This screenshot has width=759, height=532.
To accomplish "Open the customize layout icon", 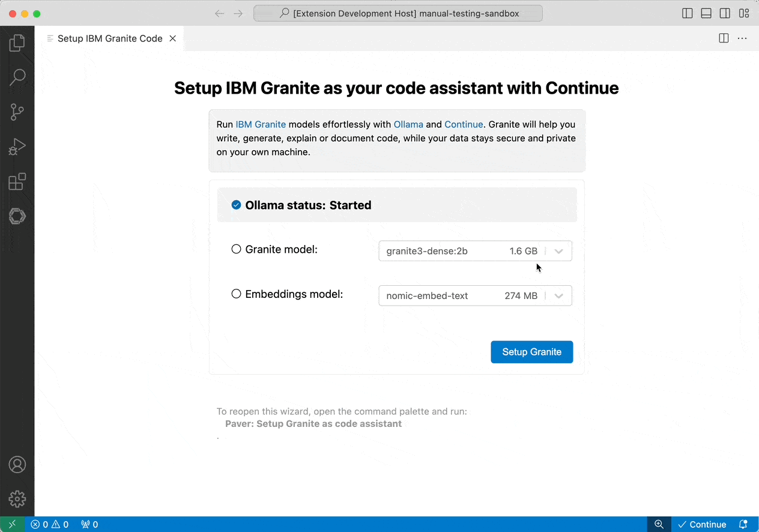I will [x=744, y=13].
